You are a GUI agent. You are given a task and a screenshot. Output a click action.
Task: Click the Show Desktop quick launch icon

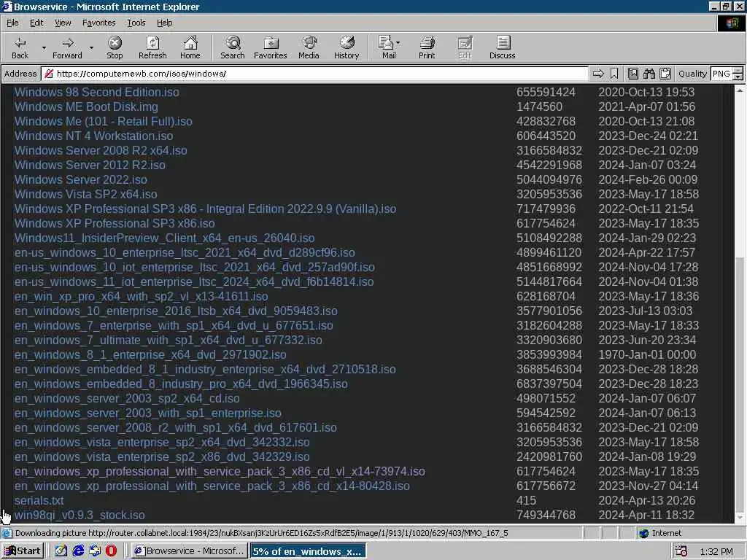(x=61, y=551)
